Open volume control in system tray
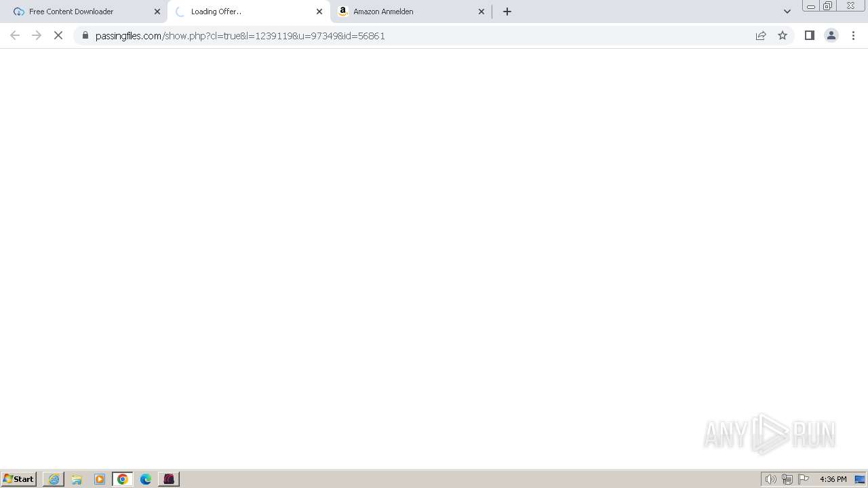 [x=771, y=479]
